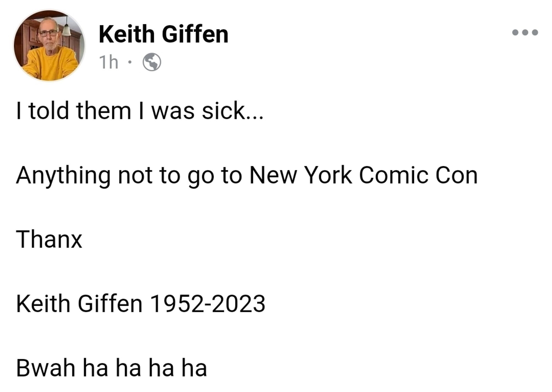552x392 pixels.
Task: Open Keith Giffen's circular profile picture
Action: point(50,46)
